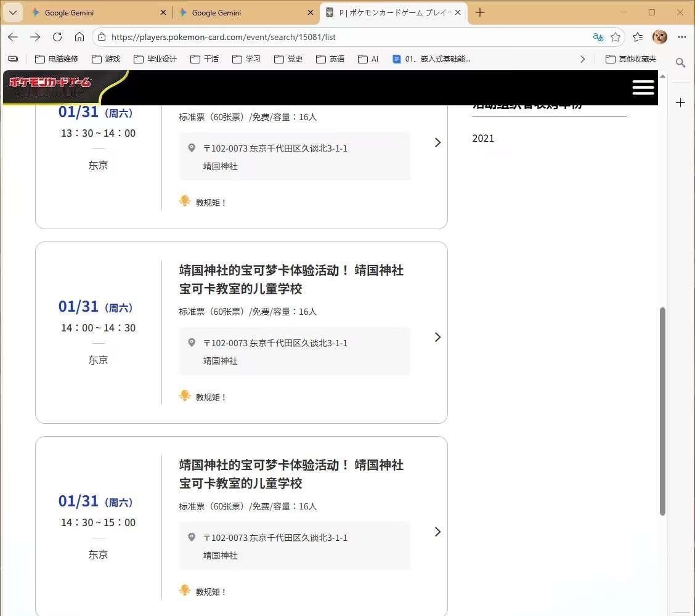
Task: Open browser settings and more menu
Action: click(x=681, y=37)
